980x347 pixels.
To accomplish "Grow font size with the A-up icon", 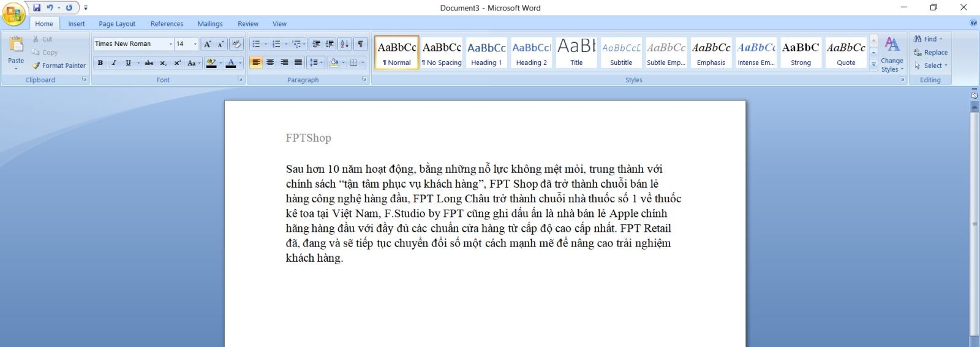I will (207, 44).
